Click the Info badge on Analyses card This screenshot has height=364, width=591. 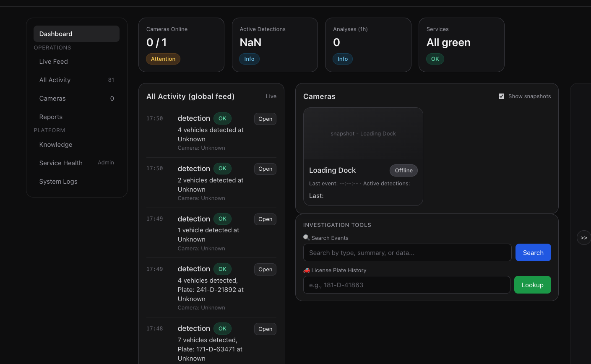pos(343,59)
